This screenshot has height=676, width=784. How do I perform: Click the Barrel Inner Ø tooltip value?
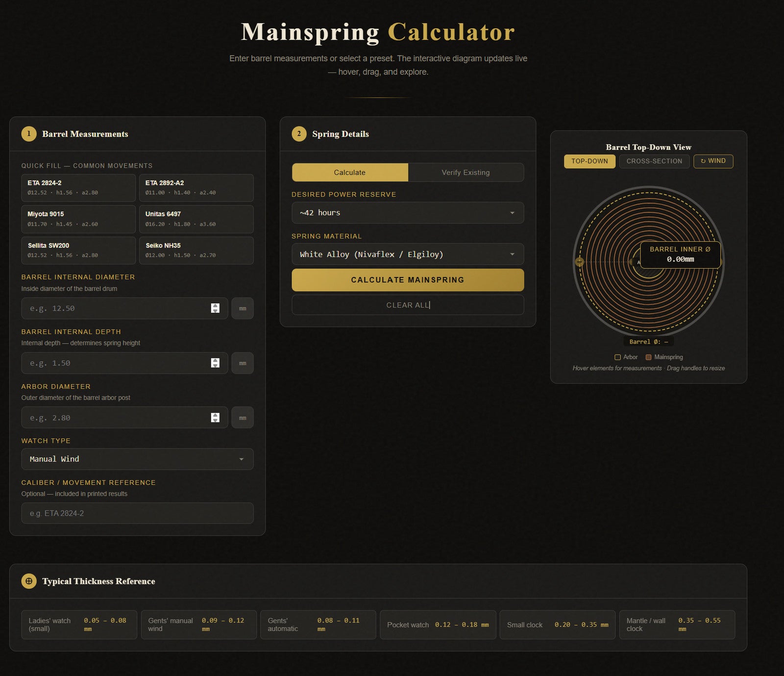[680, 259]
